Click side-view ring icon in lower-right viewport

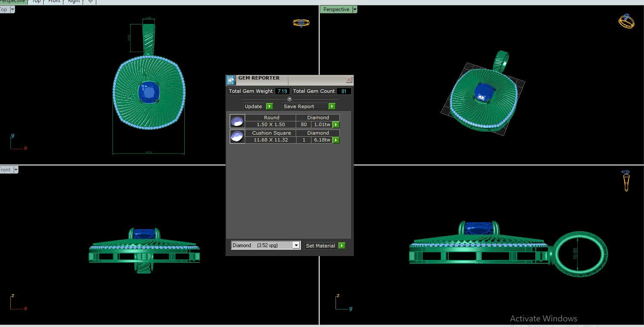click(x=626, y=180)
